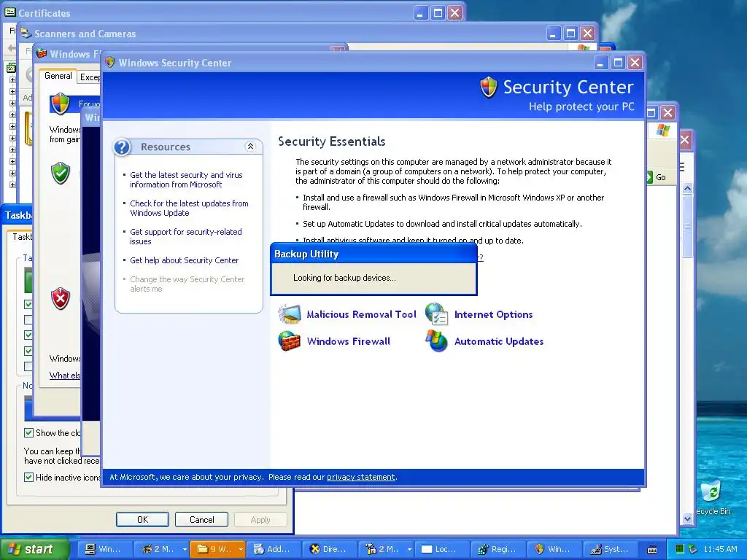Collapse the Resources panel chevron
This screenshot has width=747, height=560.
[250, 147]
